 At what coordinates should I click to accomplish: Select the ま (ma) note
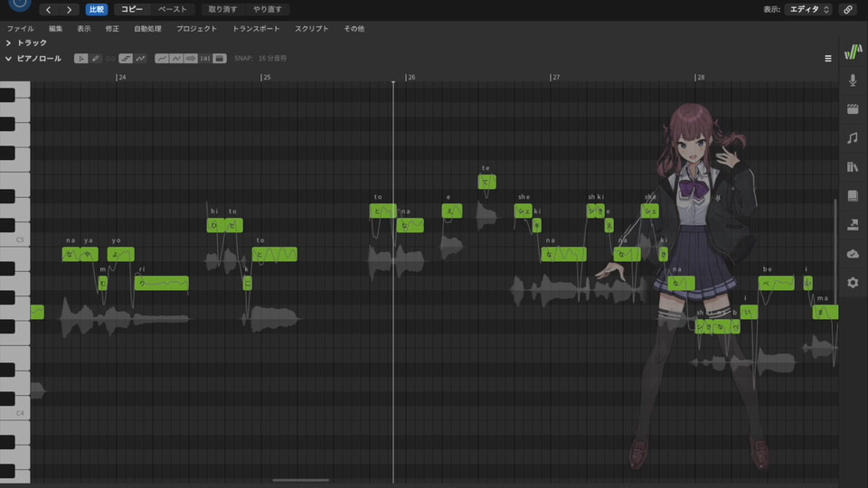pyautogui.click(x=826, y=312)
